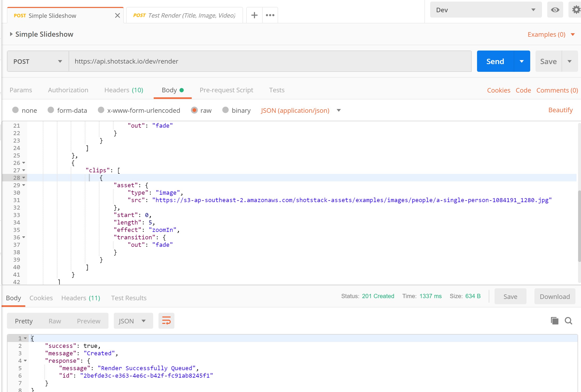This screenshot has width=581, height=392.
Task: Click the Beautify link
Action: point(560,110)
